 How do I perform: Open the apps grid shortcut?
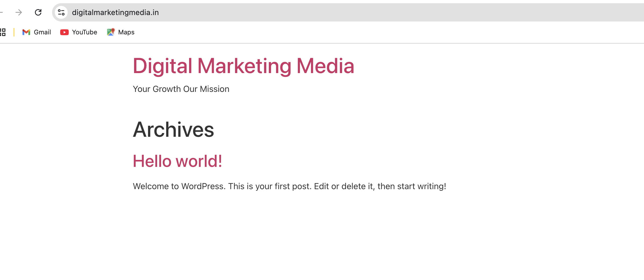[3, 32]
